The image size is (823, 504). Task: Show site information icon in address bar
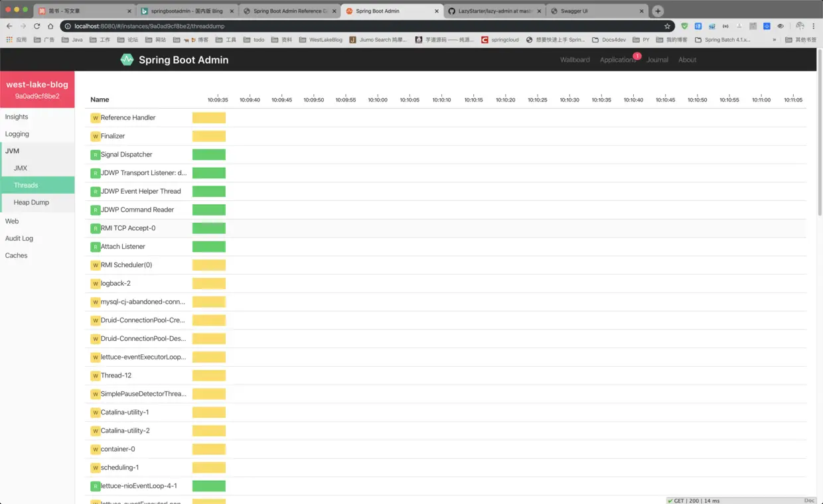68,26
